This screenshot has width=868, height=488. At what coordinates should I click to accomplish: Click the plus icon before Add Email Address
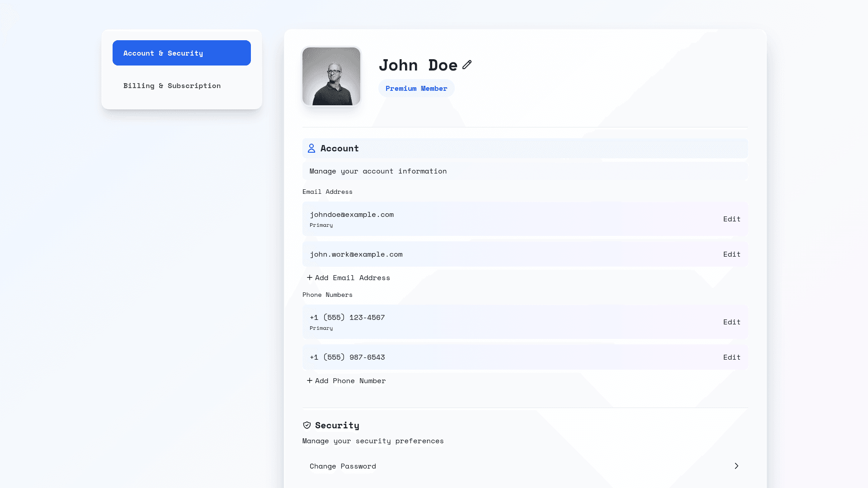tap(310, 277)
